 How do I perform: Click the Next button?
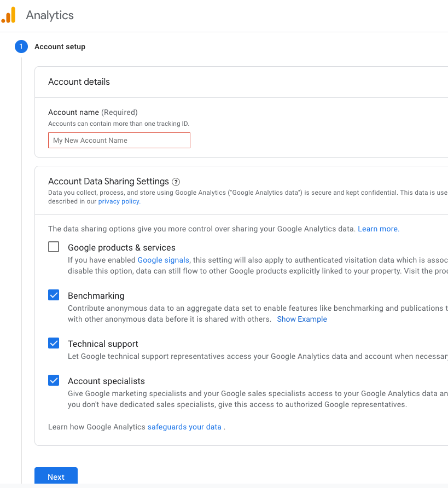click(56, 476)
